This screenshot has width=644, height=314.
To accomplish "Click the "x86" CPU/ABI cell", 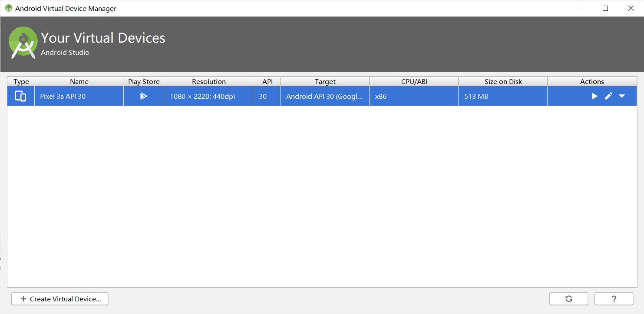I will click(414, 96).
